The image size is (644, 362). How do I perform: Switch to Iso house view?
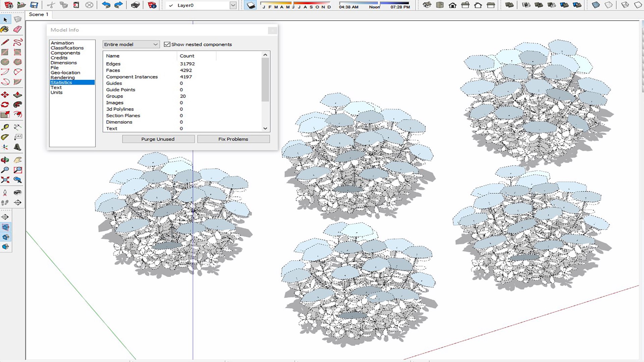click(427, 5)
